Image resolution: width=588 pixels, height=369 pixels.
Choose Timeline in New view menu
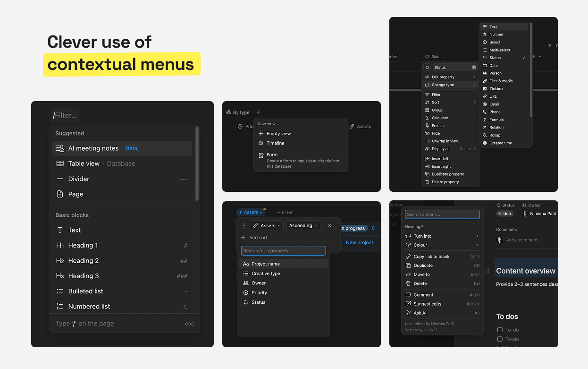point(301,143)
